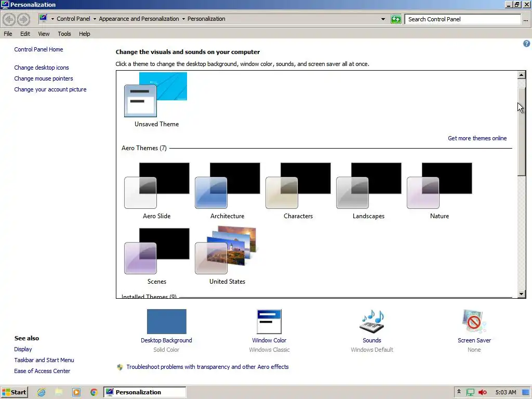Launch Windows Media Player from taskbar
The height and width of the screenshot is (399, 532).
(x=76, y=392)
